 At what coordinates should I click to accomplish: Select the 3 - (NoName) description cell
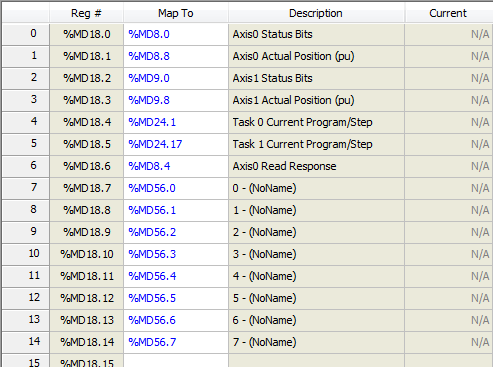point(316,254)
